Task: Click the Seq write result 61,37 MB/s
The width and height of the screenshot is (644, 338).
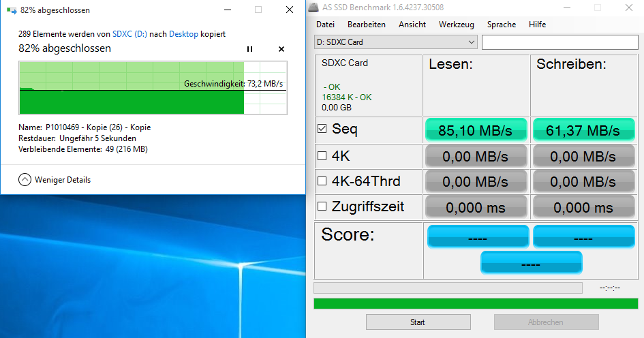Action: tap(583, 130)
